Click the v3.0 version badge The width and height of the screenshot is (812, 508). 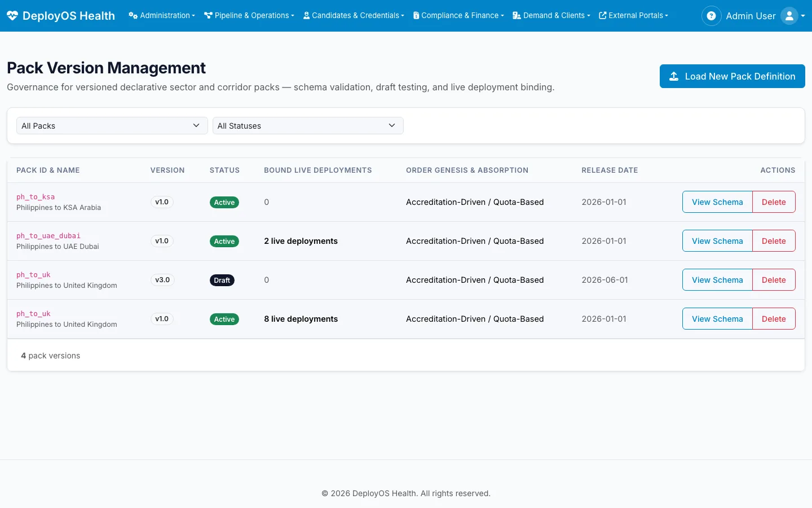click(x=162, y=280)
